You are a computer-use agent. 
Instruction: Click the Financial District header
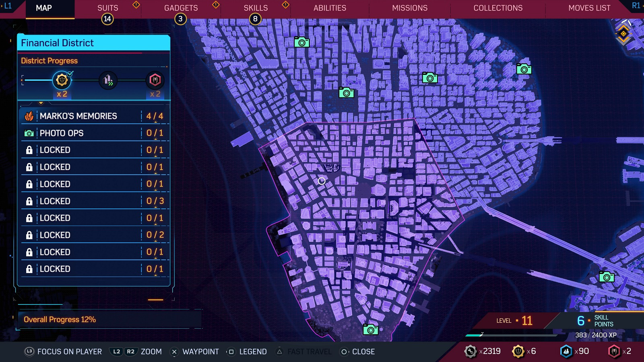click(x=93, y=43)
